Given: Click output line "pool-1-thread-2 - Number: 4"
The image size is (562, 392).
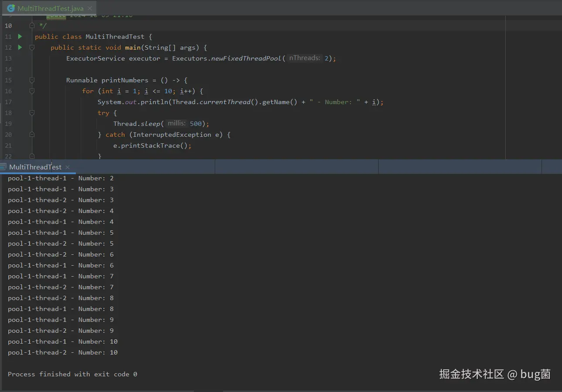Looking at the screenshot, I should [x=61, y=211].
